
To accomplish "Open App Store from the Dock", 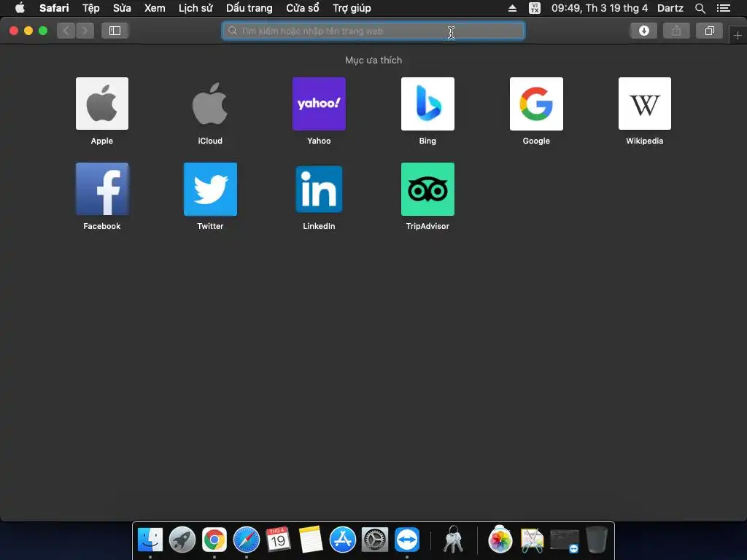I will pos(343,540).
